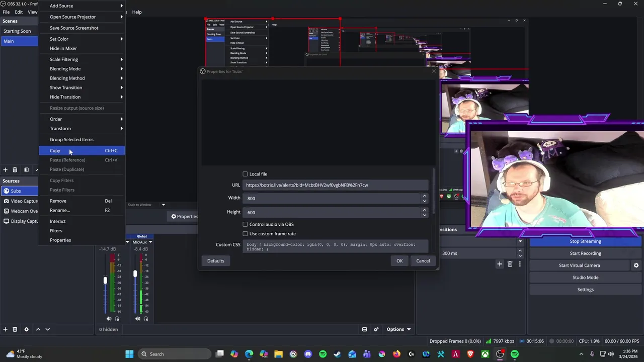This screenshot has width=644, height=362.
Task: Open the audio mixer Options dropdown
Action: click(x=398, y=329)
